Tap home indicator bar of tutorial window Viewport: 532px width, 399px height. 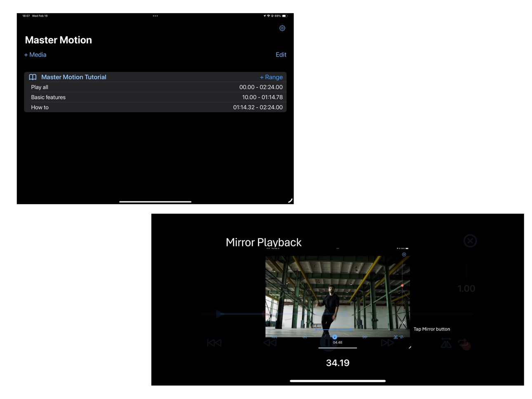pos(338,381)
